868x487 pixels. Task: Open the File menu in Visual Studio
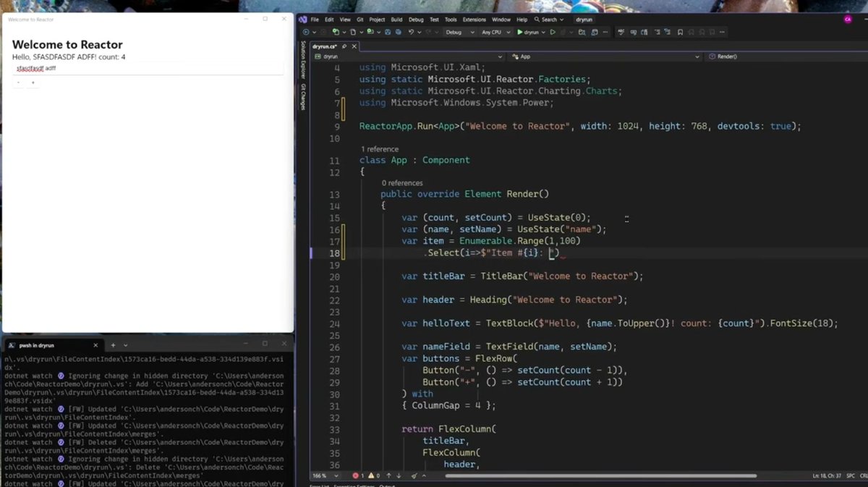point(315,20)
